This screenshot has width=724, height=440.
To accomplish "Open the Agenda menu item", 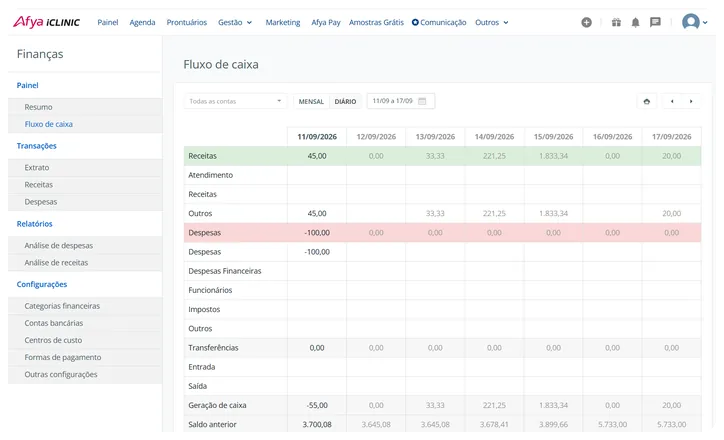I will pos(142,22).
